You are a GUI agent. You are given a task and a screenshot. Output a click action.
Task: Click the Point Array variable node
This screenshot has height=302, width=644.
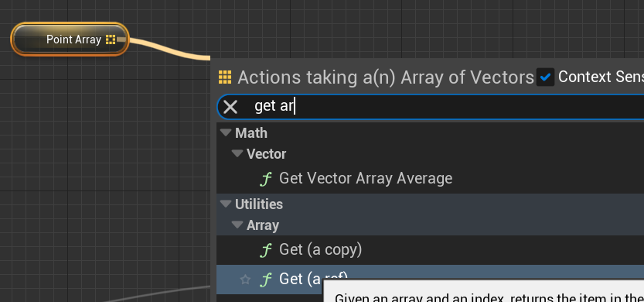click(70, 39)
